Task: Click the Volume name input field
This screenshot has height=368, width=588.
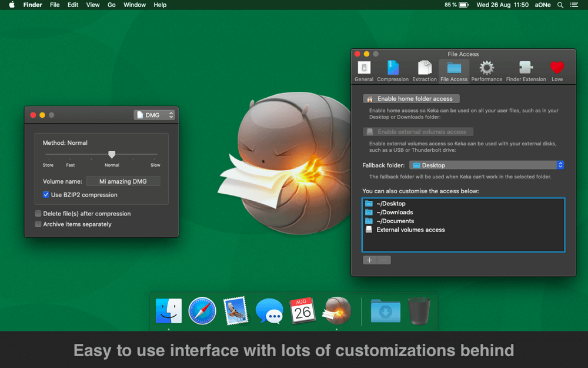Action: point(123,181)
